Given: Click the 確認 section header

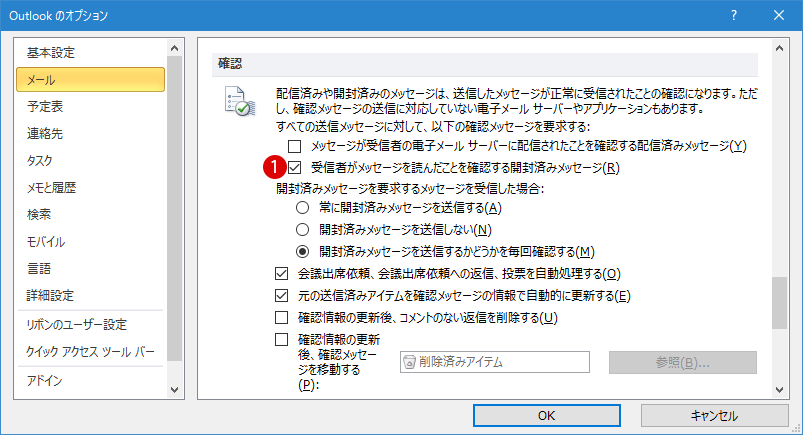Looking at the screenshot, I should (484, 64).
